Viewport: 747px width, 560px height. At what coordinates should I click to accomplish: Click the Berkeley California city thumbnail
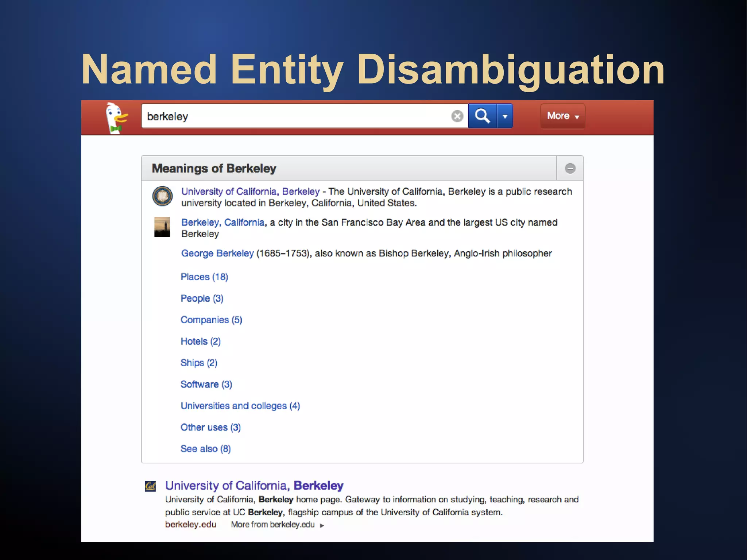(162, 227)
